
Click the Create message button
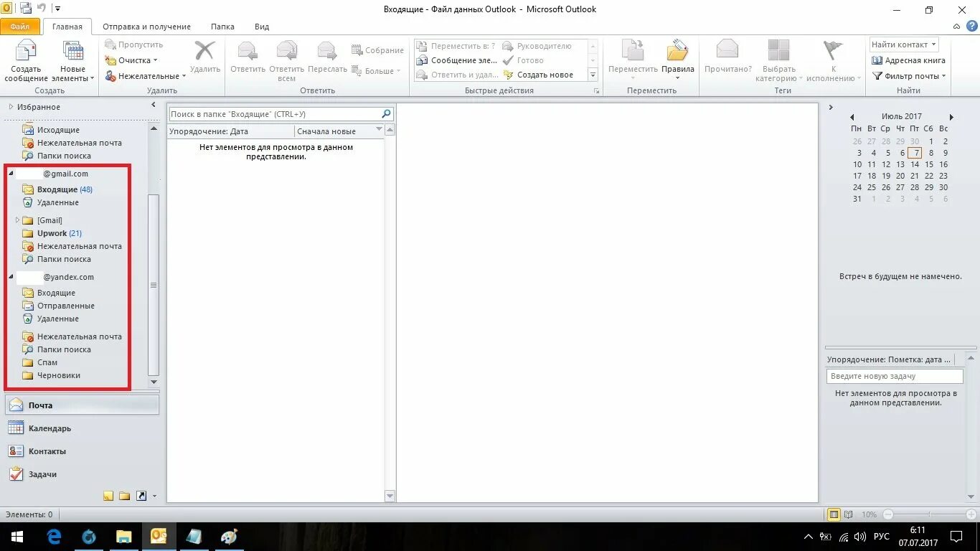27,62
